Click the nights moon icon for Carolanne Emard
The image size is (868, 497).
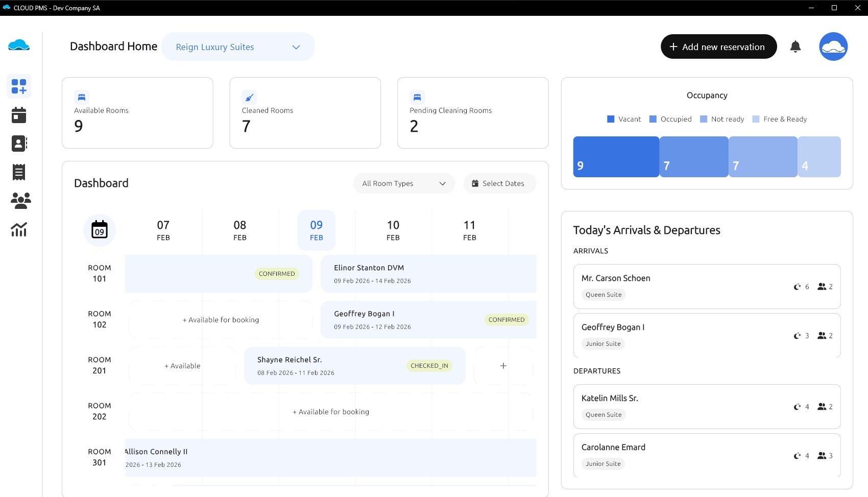tap(797, 456)
